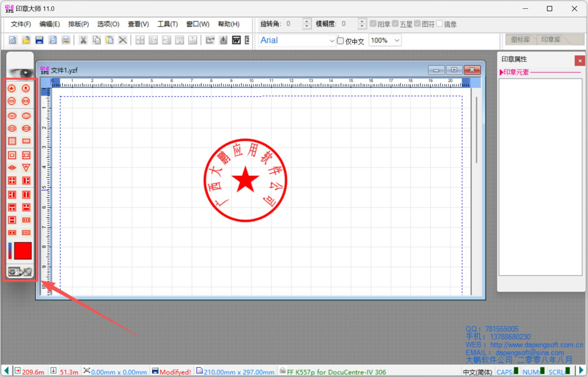Toggle the 阳章 checkbox
The width and height of the screenshot is (588, 377).
[x=373, y=24]
